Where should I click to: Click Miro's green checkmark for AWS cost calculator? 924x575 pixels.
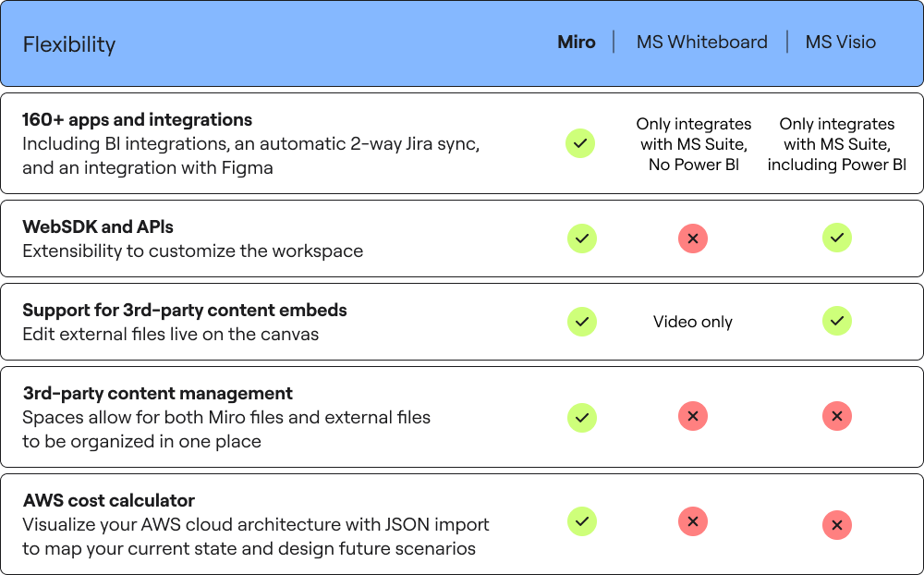click(582, 521)
